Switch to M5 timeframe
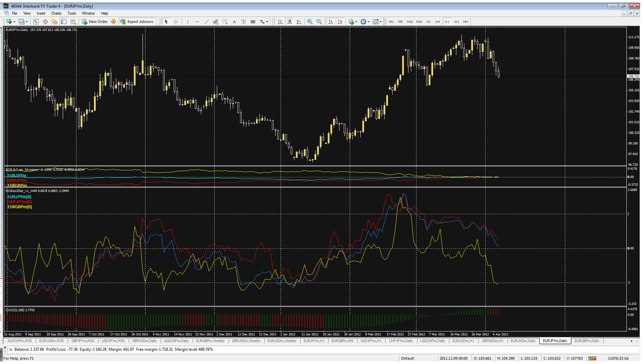 coord(401,22)
